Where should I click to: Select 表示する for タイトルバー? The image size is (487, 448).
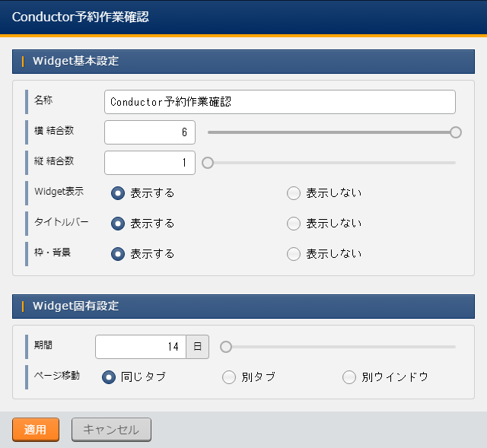118,224
